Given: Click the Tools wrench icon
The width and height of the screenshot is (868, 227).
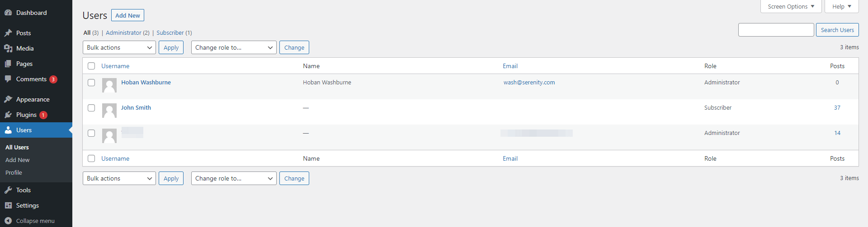Looking at the screenshot, I should point(8,190).
